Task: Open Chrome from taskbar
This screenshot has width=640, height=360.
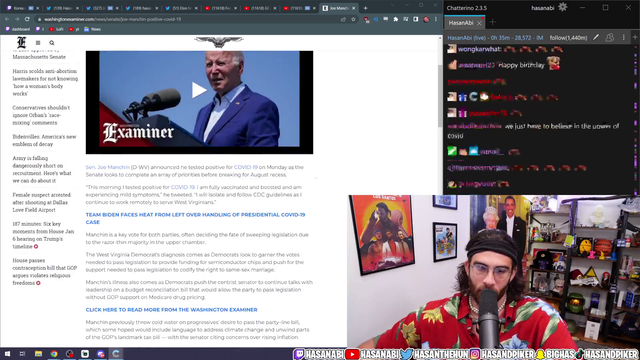Action: point(54,354)
